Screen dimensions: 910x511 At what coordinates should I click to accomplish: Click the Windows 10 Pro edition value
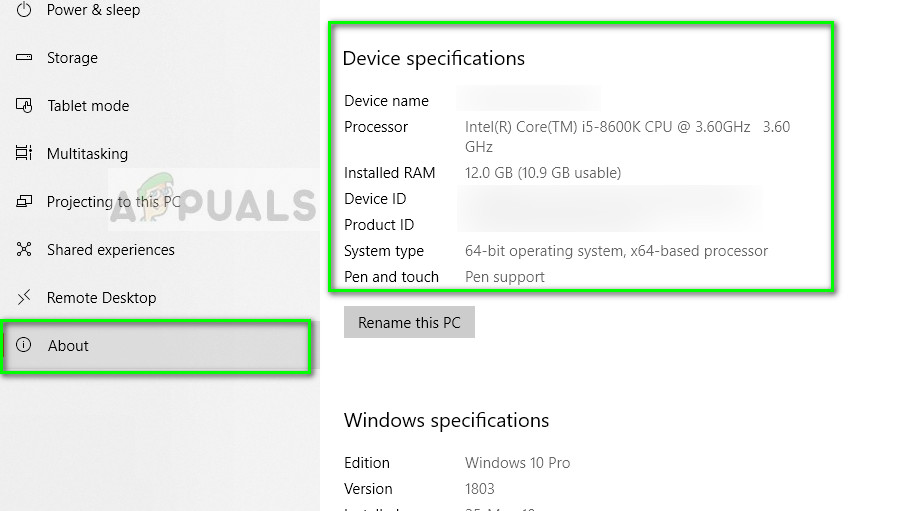pos(517,463)
